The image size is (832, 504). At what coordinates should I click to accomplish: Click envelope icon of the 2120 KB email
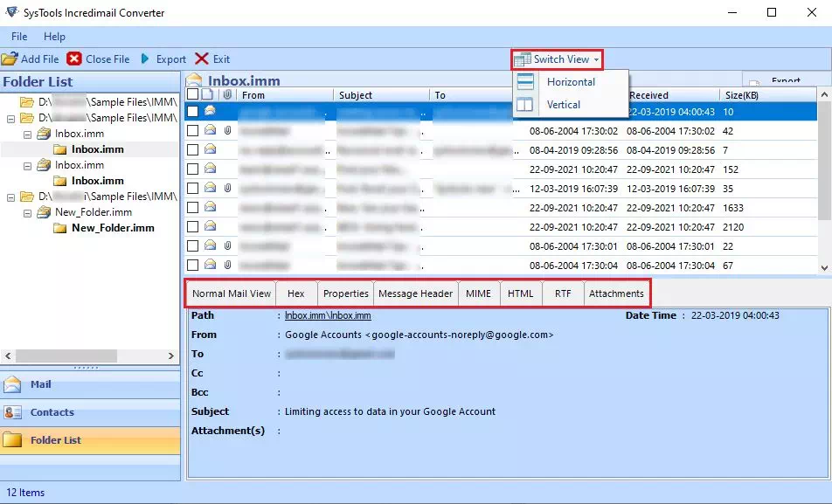click(x=210, y=226)
